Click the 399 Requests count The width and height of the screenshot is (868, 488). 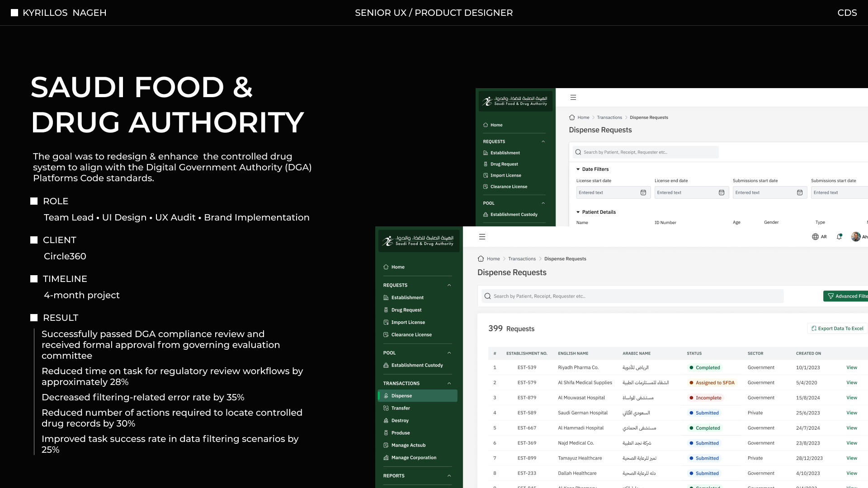(x=511, y=328)
